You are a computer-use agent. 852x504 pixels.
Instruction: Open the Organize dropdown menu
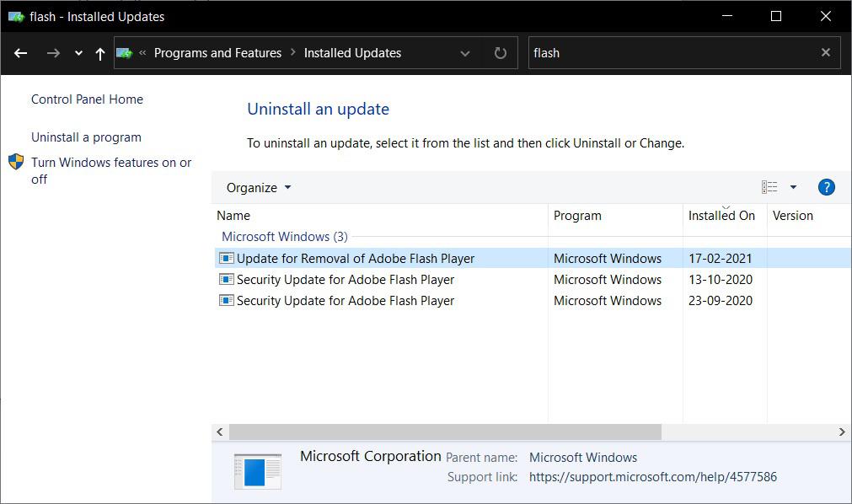(259, 187)
